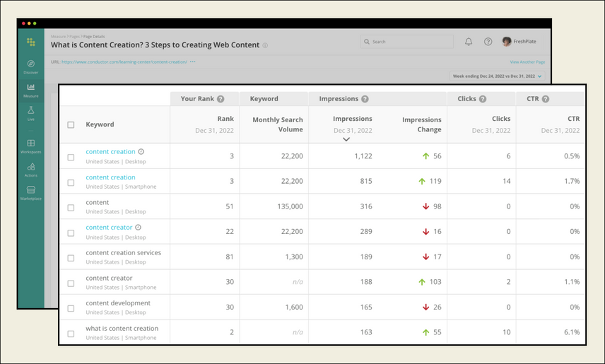Open Actions shapes icon in sidebar
This screenshot has width=605, height=364.
tap(31, 166)
